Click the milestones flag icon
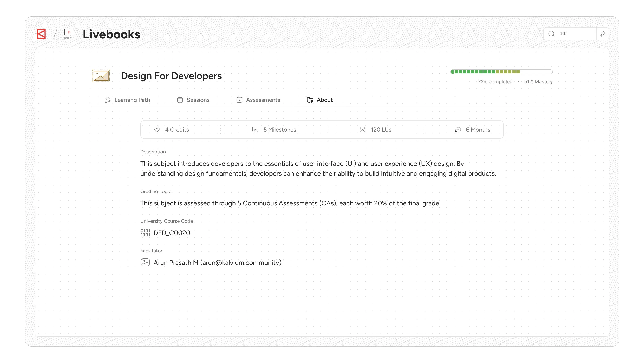Image resolution: width=644 pixels, height=363 pixels. [x=255, y=129]
